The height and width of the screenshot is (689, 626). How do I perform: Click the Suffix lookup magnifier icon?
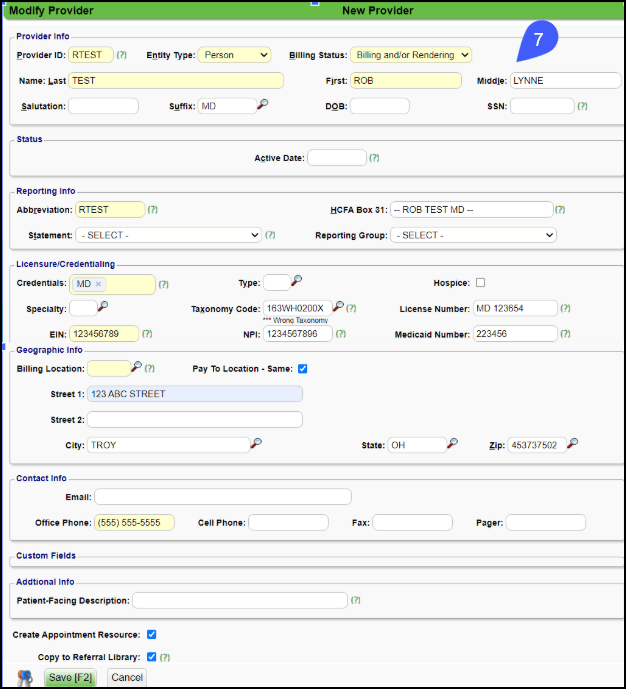coord(262,105)
